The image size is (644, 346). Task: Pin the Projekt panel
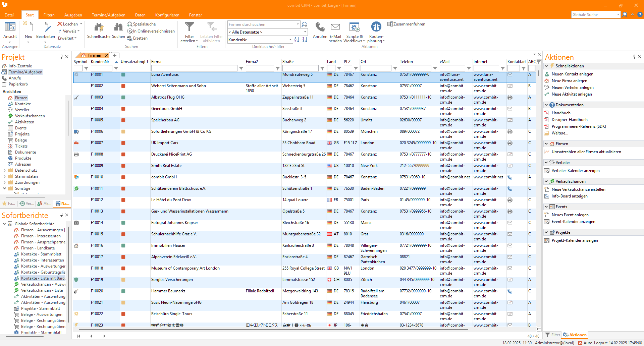coord(61,57)
